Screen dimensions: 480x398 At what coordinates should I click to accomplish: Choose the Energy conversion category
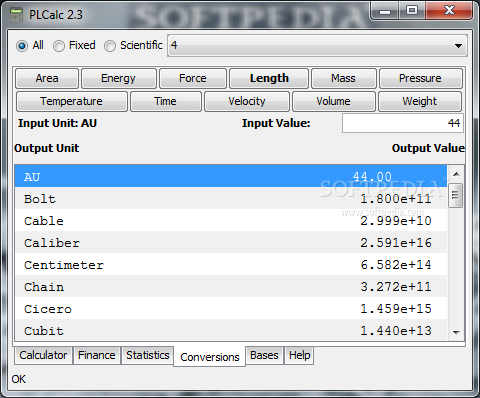pos(119,78)
